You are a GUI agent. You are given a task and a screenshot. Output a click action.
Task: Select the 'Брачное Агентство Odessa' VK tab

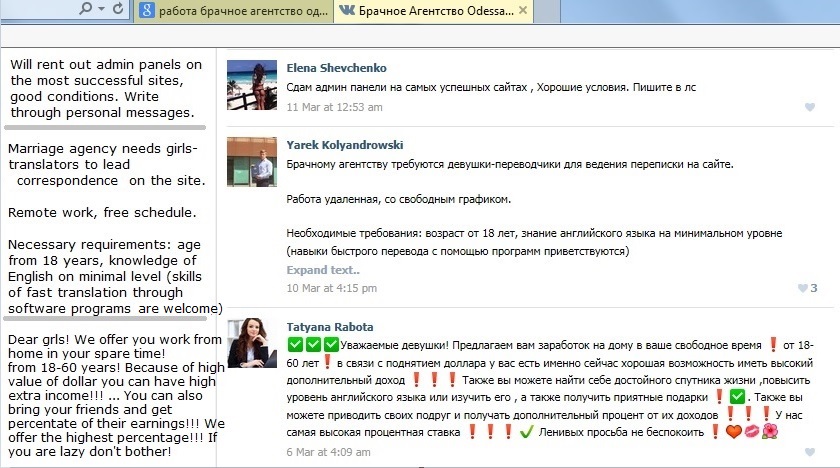tap(433, 11)
